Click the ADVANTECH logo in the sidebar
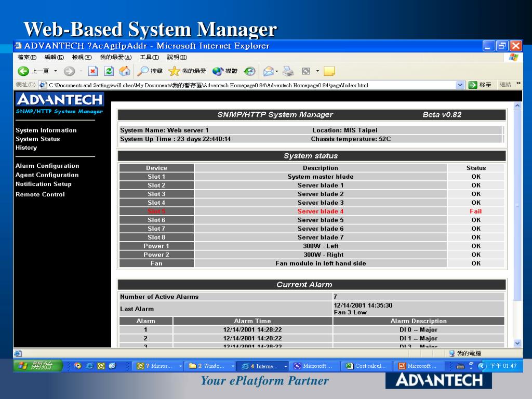 point(60,99)
